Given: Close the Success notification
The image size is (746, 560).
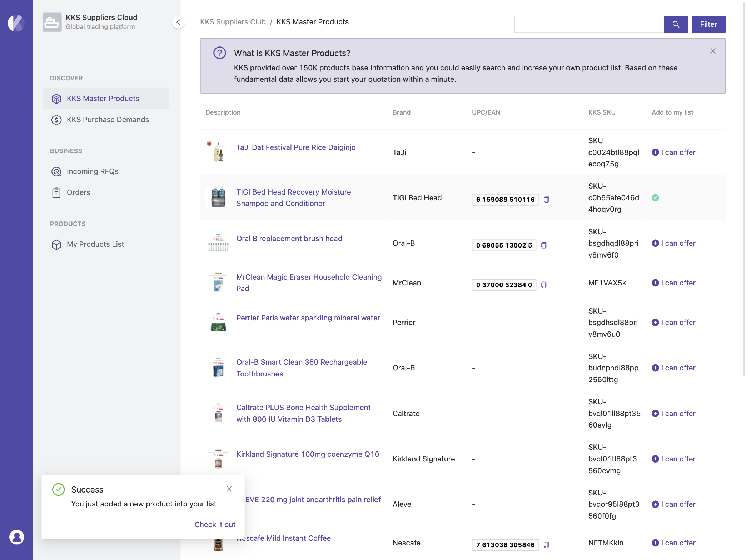Looking at the screenshot, I should (x=229, y=489).
